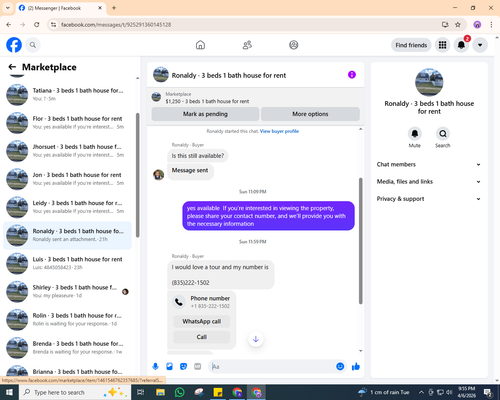This screenshot has height=400, width=500.
Task: Open Sticky Notes from the taskbar
Action: point(218,392)
